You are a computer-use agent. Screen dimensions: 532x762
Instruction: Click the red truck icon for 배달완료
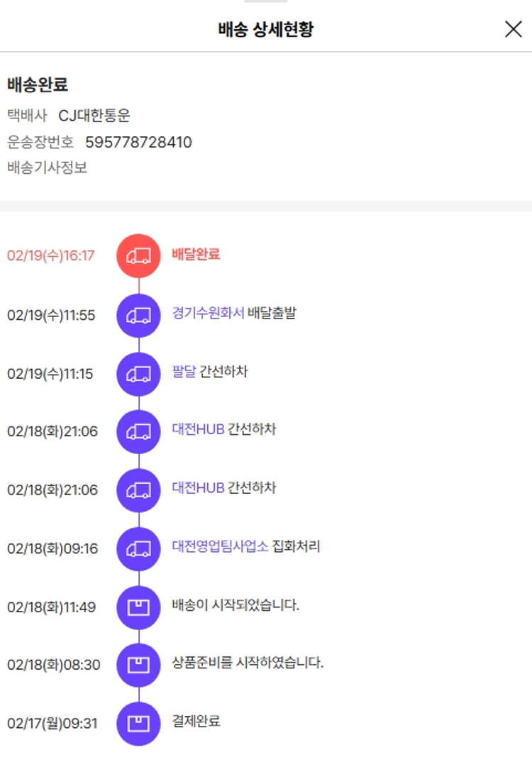pos(138,255)
